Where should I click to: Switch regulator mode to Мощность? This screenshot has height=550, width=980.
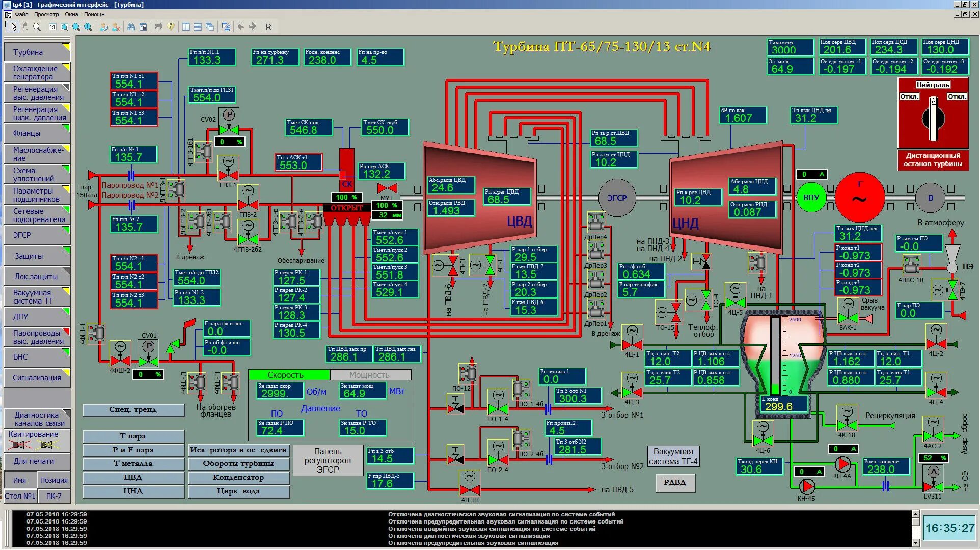[x=370, y=375]
